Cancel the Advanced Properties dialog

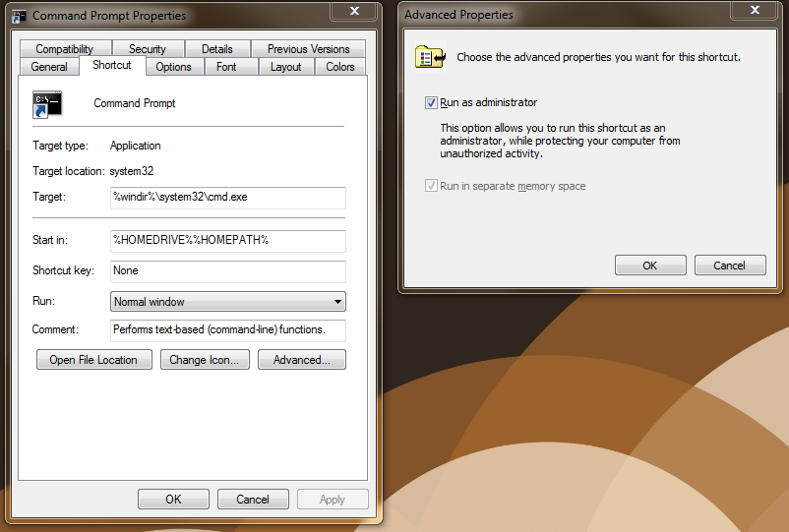[x=730, y=265]
